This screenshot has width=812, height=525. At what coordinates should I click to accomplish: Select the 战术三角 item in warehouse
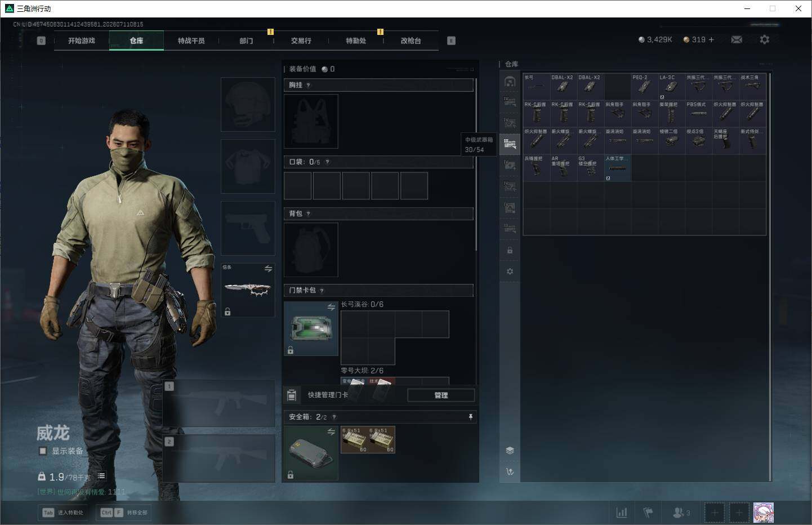coord(753,87)
